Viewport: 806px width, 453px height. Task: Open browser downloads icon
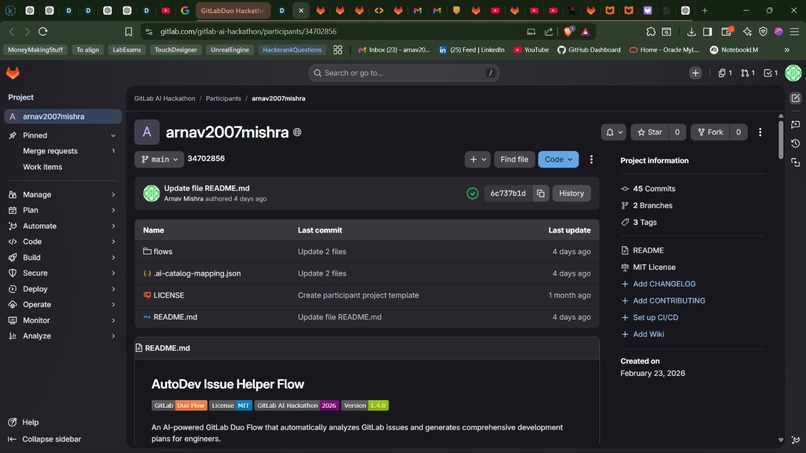(691, 31)
